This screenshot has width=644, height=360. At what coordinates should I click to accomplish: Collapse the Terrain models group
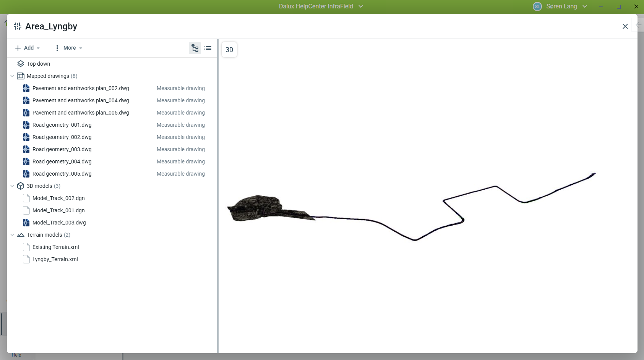(x=12, y=235)
